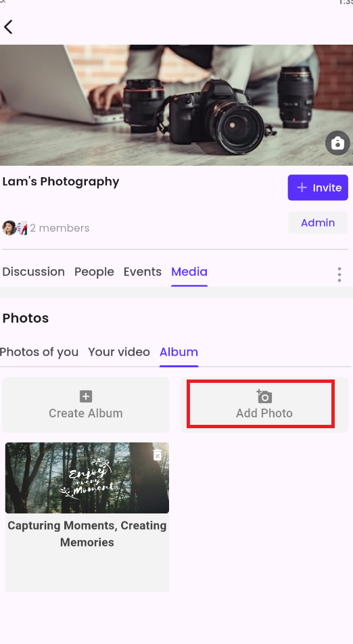Tap the first member avatar
353x644 pixels.
pyautogui.click(x=9, y=227)
